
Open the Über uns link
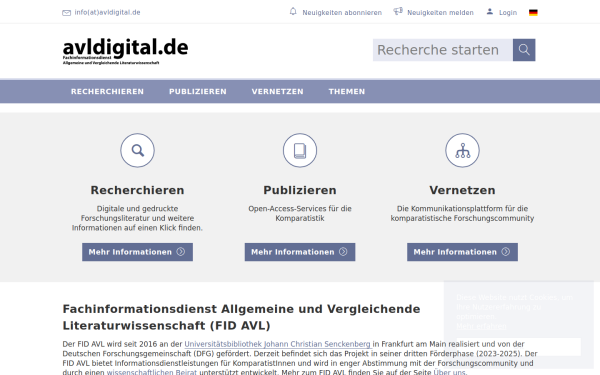click(x=450, y=372)
